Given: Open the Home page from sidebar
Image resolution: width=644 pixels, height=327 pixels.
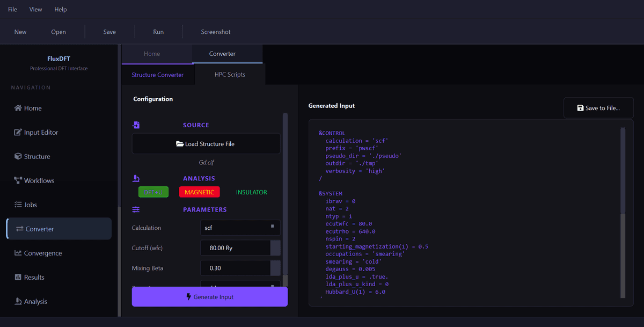Looking at the screenshot, I should [x=33, y=108].
